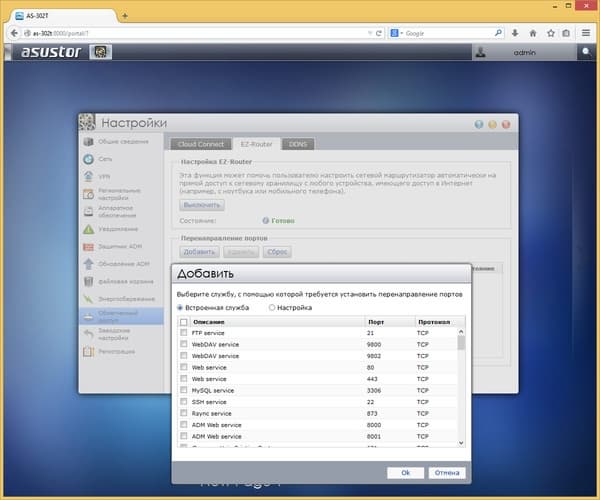Open URL bar history dropdown arrow
The width and height of the screenshot is (600, 500).
[x=370, y=33]
